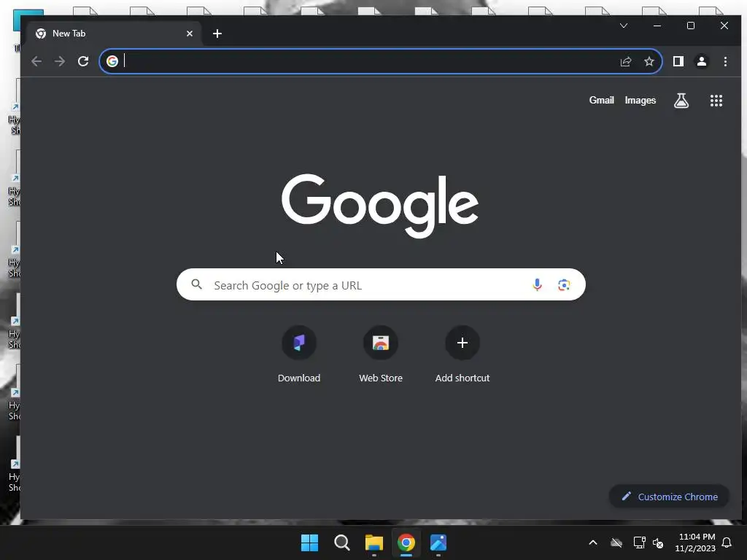Image resolution: width=747 pixels, height=560 pixels.
Task: Open a new tab with the plus button
Action: [x=217, y=34]
